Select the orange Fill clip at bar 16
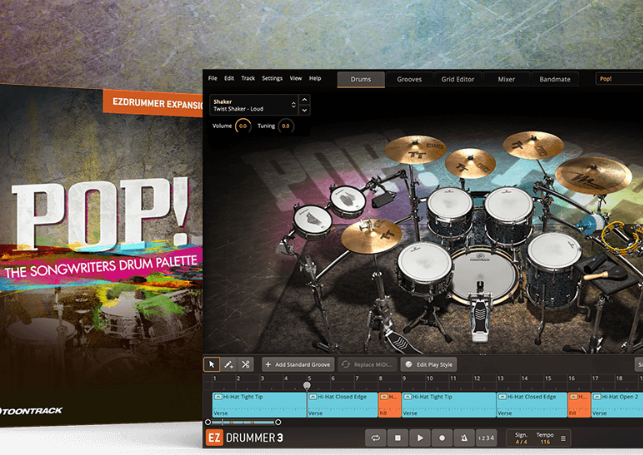The image size is (643, 455). [x=579, y=405]
